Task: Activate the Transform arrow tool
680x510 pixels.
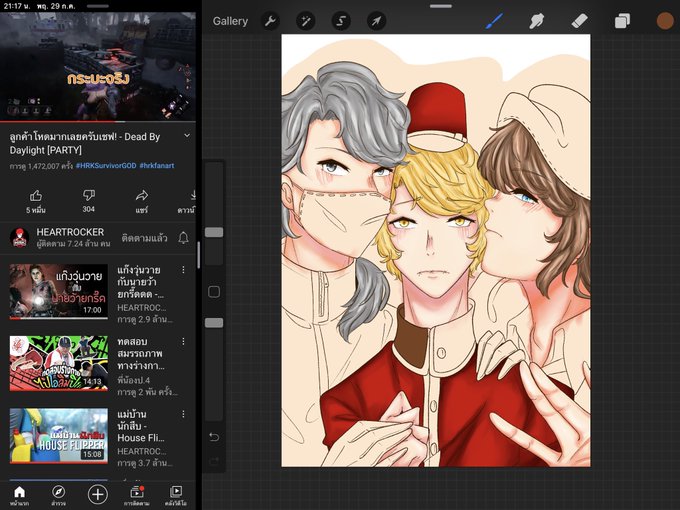Action: 376,21
